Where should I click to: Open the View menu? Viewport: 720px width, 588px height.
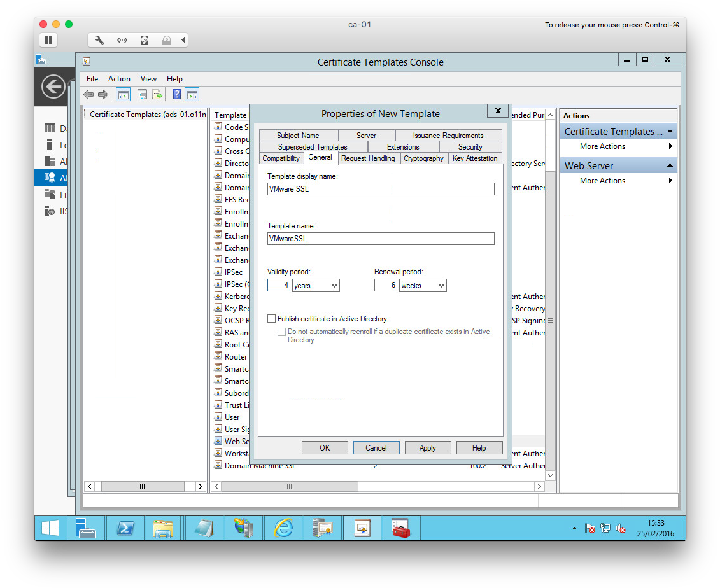click(x=149, y=79)
